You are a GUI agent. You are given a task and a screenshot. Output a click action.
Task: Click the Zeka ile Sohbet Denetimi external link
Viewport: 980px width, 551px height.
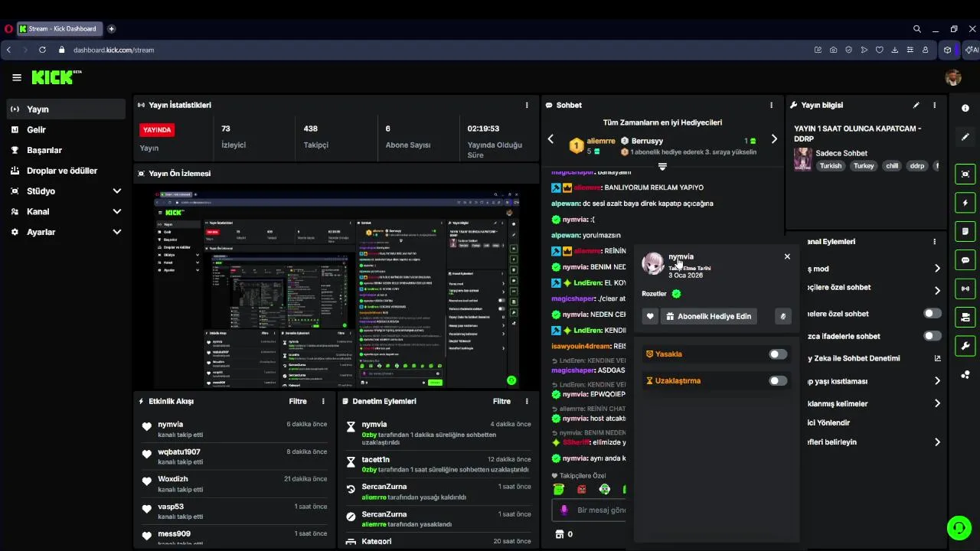(937, 358)
